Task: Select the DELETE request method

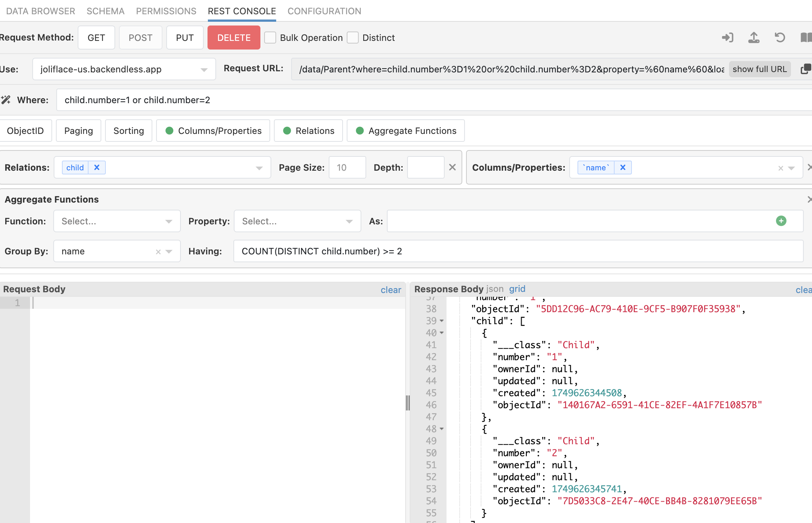Action: (234, 38)
